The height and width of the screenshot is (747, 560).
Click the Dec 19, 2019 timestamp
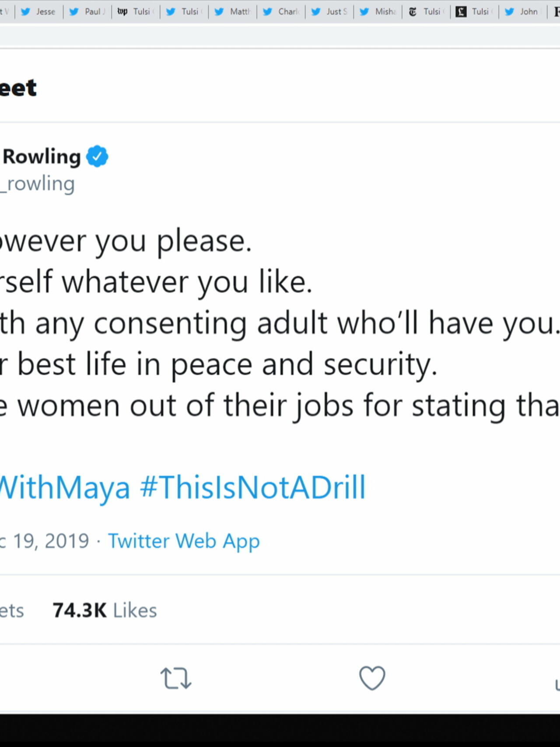click(x=45, y=541)
